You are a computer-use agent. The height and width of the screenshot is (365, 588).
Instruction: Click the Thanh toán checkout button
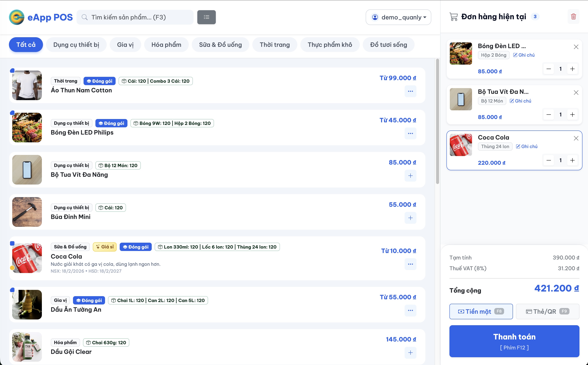tap(514, 341)
